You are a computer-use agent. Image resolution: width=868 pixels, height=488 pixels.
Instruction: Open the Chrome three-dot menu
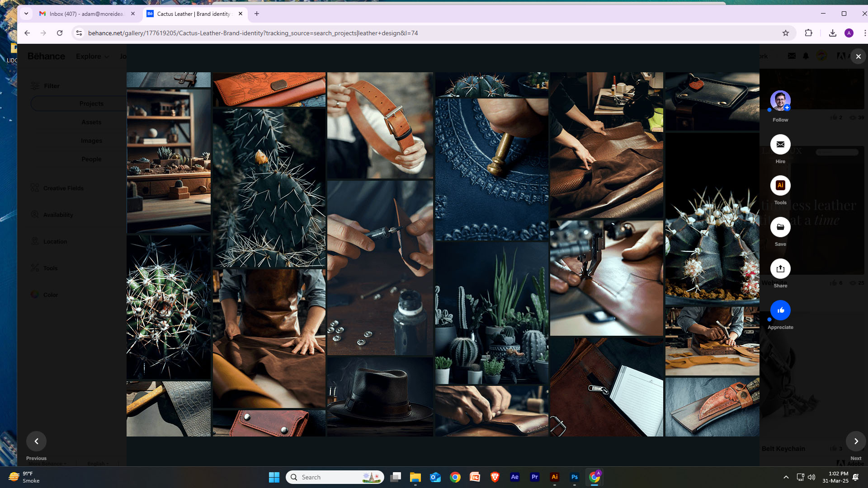coord(864,33)
